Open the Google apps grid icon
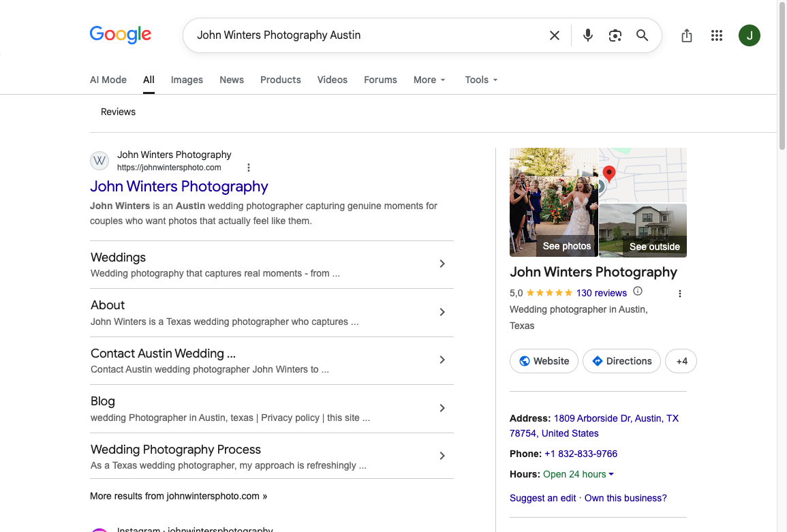The width and height of the screenshot is (787, 532). coord(717,35)
